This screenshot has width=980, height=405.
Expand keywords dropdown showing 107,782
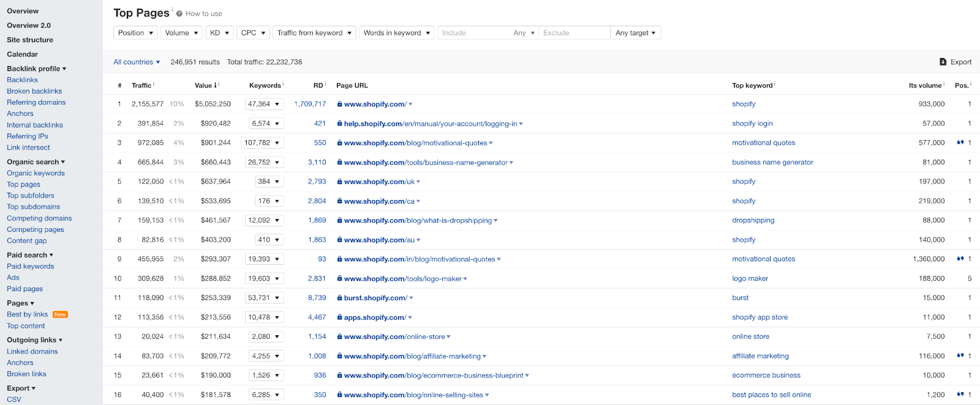[262, 143]
